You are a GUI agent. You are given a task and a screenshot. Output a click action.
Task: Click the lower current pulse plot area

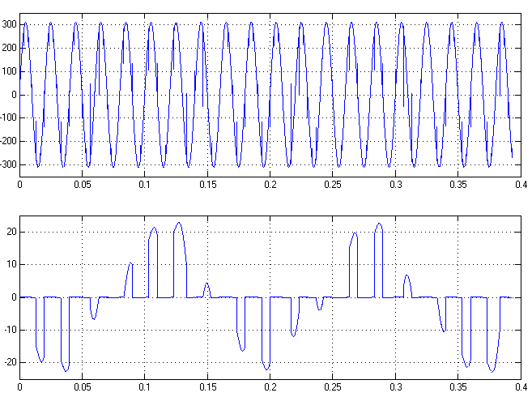270,297
